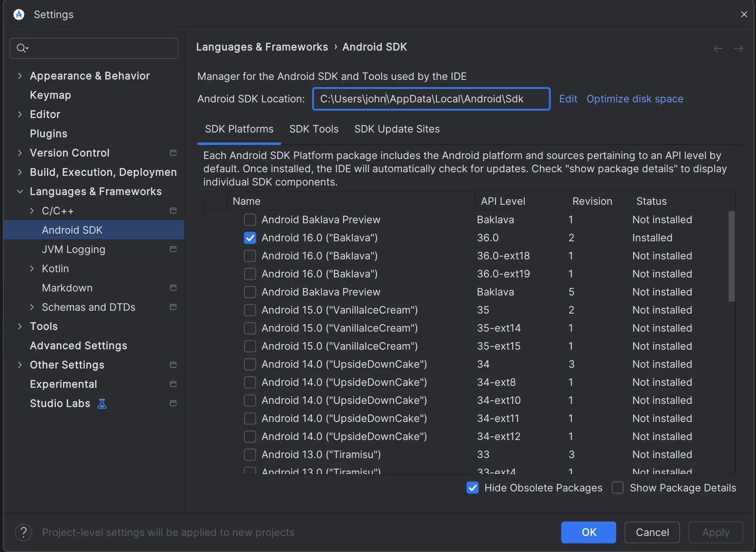
Task: Click project-level icon next to Other Settings
Action: [x=173, y=365]
